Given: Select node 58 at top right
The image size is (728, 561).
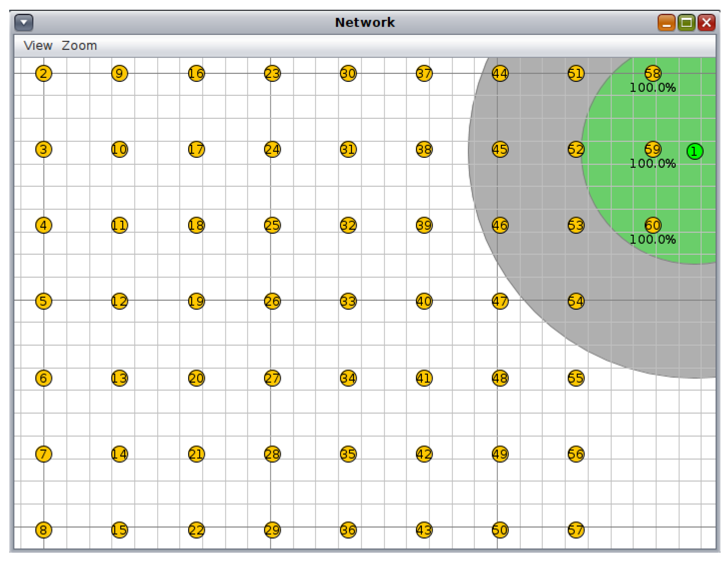Looking at the screenshot, I should 653,73.
